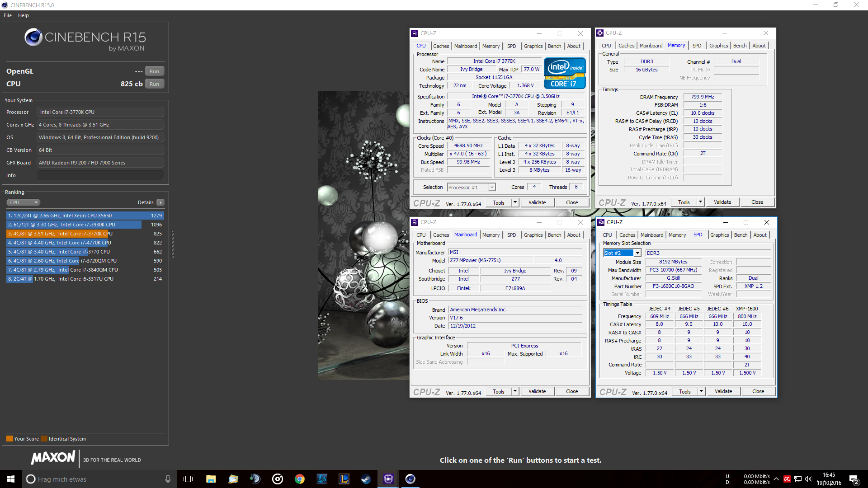Select ranking row Intel Core i7-3930K CPU

85,225
